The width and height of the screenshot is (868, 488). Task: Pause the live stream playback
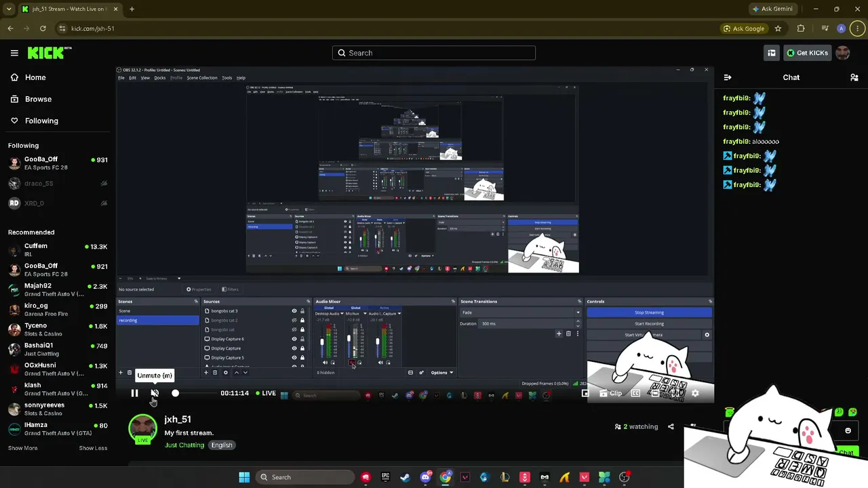click(134, 393)
